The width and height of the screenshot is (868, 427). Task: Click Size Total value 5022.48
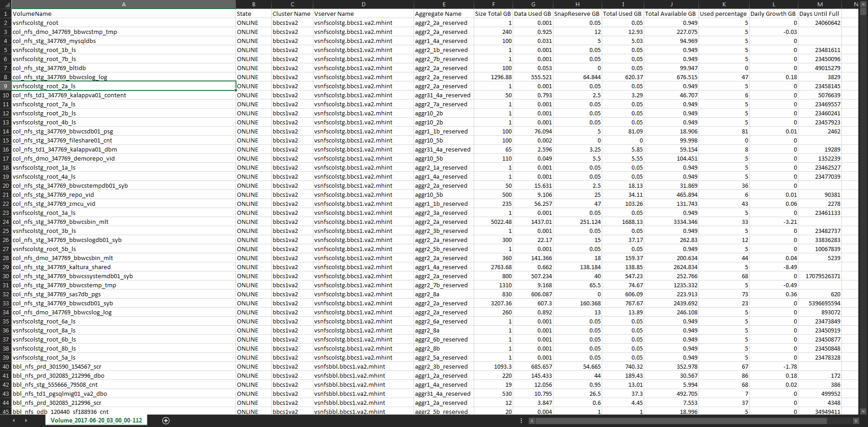(493, 222)
